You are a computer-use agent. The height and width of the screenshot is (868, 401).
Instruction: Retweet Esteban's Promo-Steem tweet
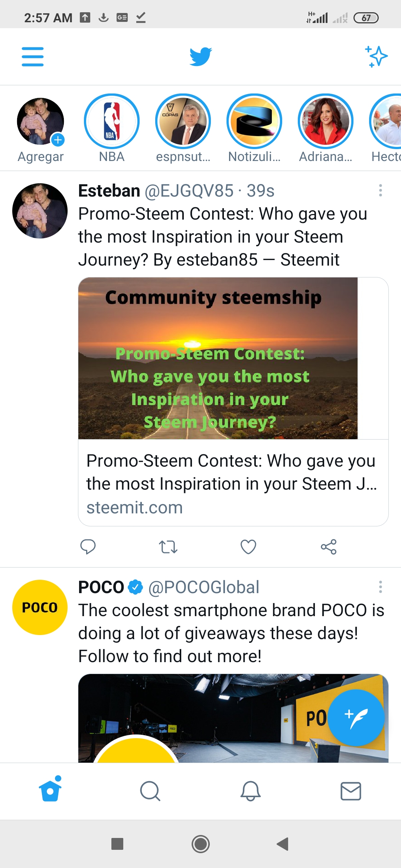pos(168,547)
